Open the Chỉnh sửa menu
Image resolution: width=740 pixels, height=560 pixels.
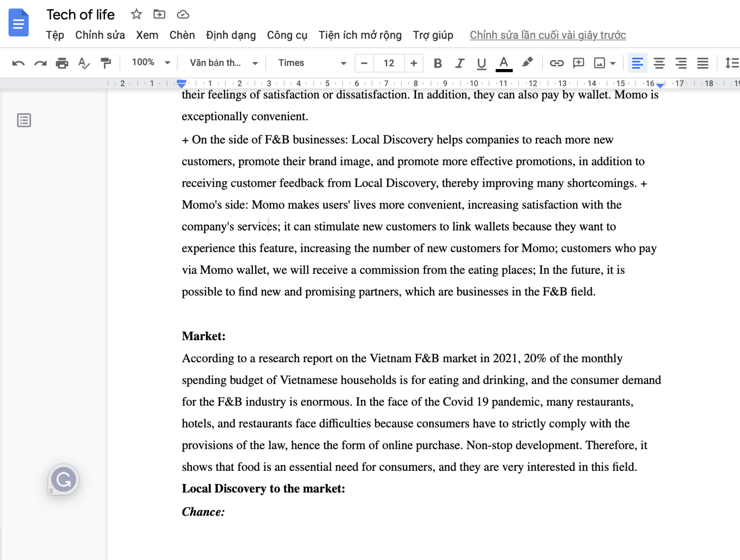[x=100, y=35]
